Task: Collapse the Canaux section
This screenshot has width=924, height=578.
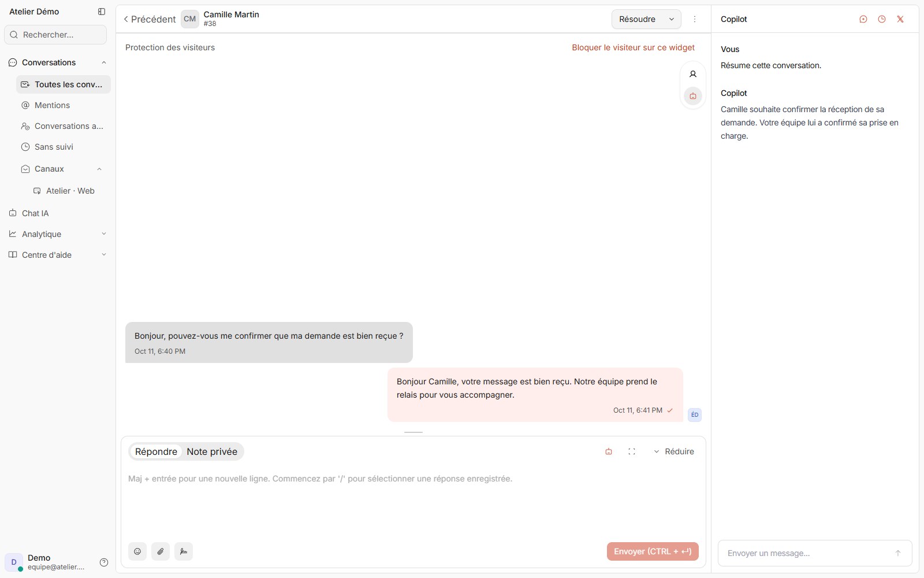Action: click(x=99, y=169)
